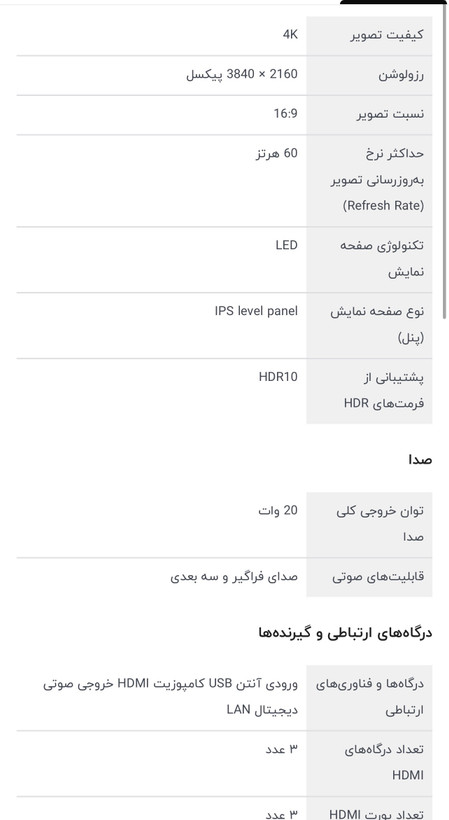Select the 60 هرتز value
449x820 pixels.
(277, 154)
